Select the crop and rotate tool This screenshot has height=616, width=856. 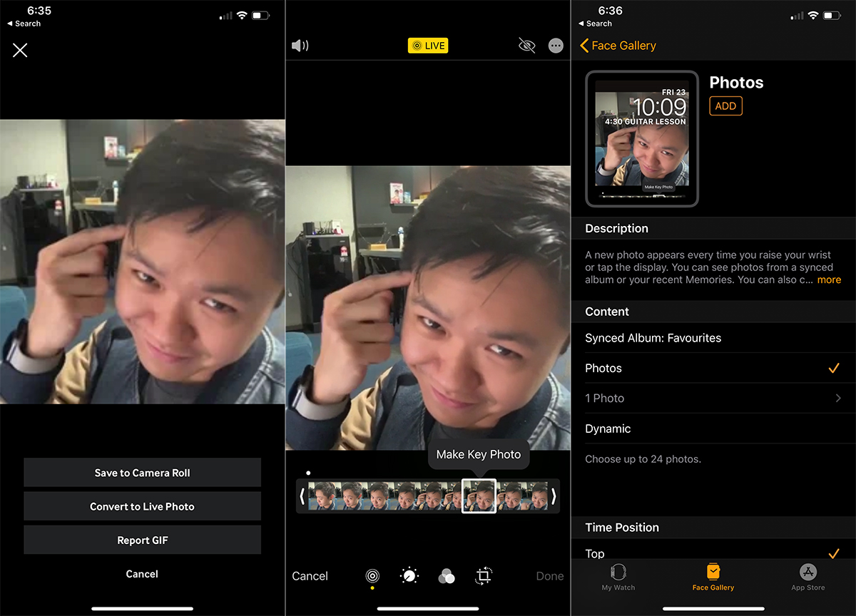[x=484, y=576]
